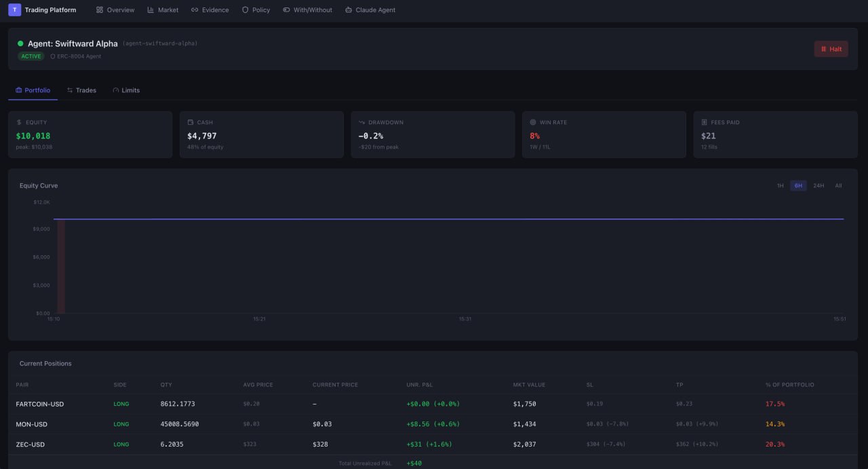Open the Limits tab

126,90
